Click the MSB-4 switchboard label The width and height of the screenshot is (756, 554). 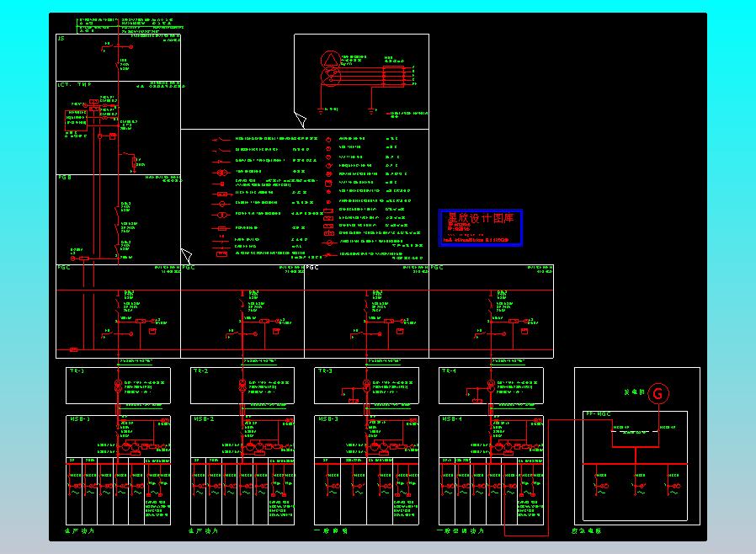coord(451,418)
